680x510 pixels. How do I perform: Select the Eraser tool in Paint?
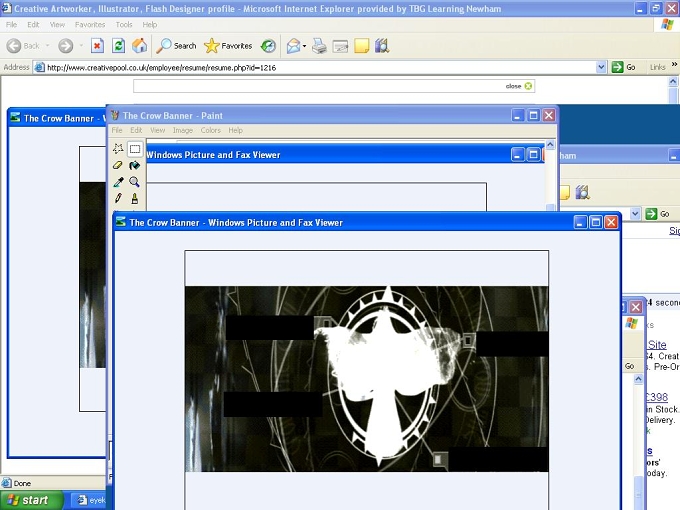[x=118, y=165]
